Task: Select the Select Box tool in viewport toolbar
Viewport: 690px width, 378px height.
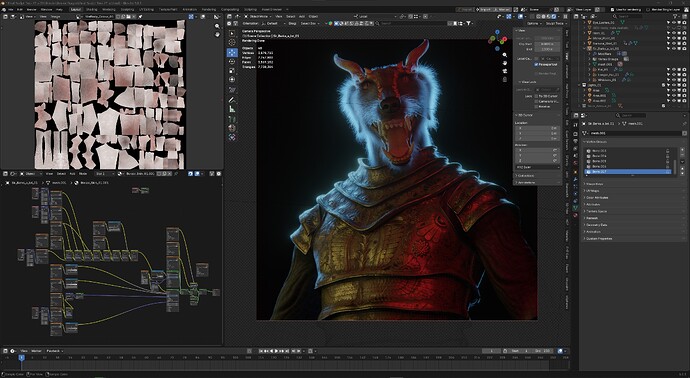Action: (x=232, y=33)
